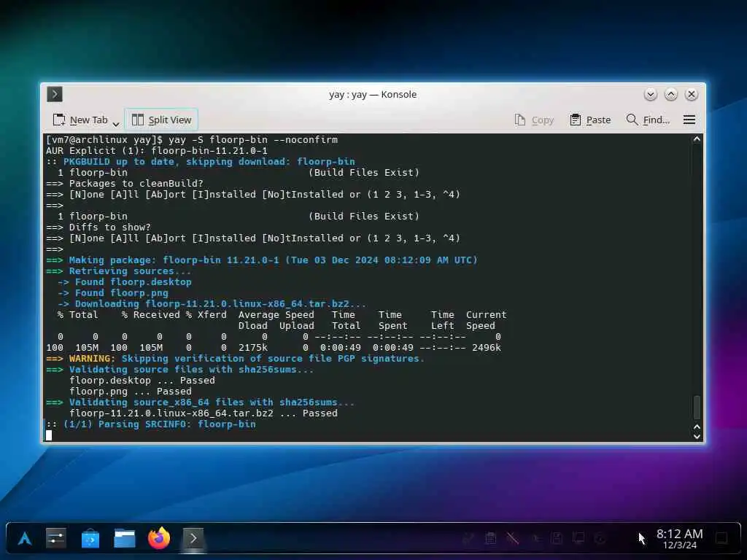Click the '2496k' current speed value
The image size is (747, 560).
(x=487, y=348)
